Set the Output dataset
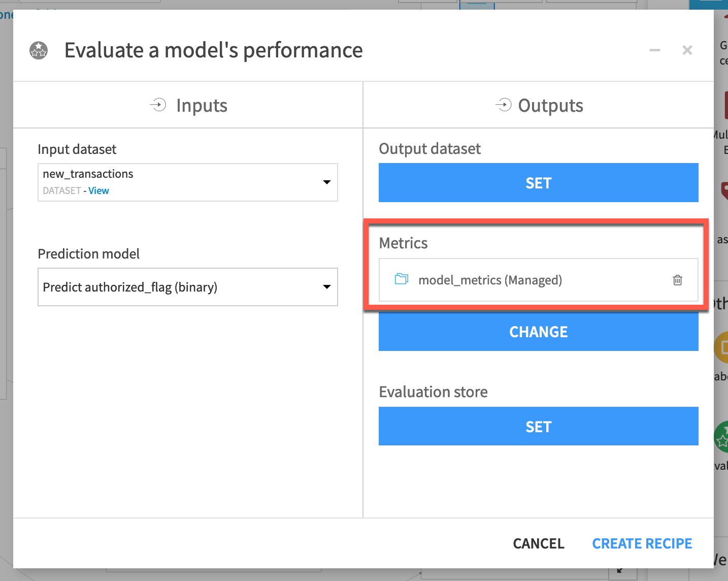 pos(538,183)
